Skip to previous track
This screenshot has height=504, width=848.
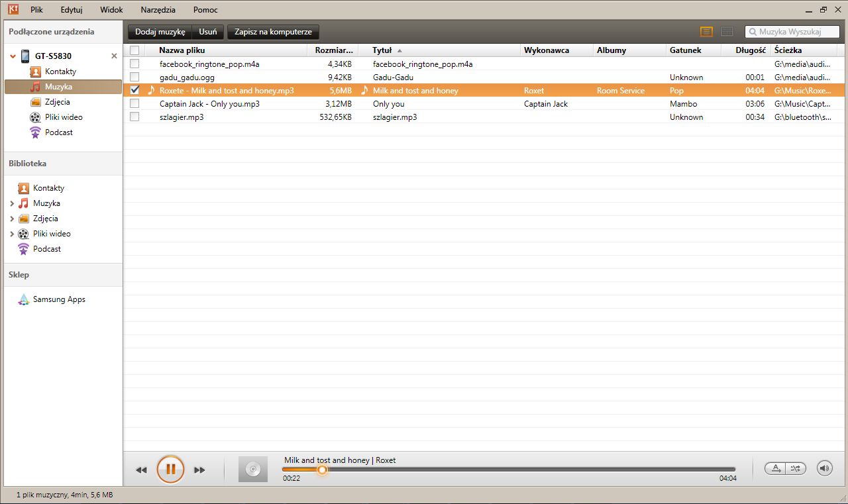tap(141, 470)
